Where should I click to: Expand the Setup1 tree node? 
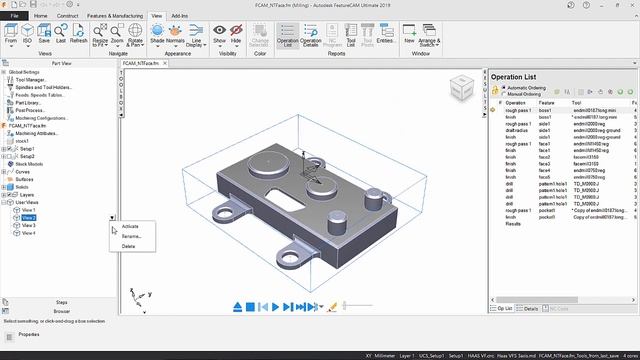(4, 149)
